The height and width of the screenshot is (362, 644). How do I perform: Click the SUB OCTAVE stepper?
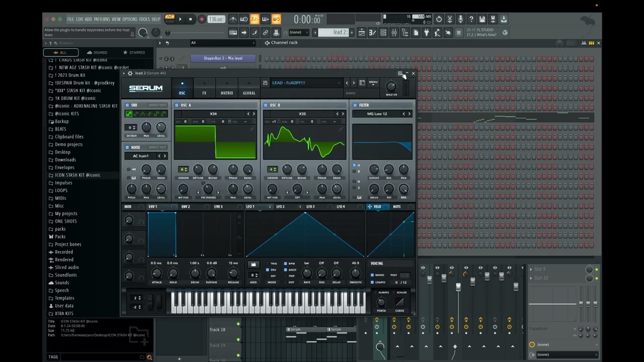pos(131,128)
